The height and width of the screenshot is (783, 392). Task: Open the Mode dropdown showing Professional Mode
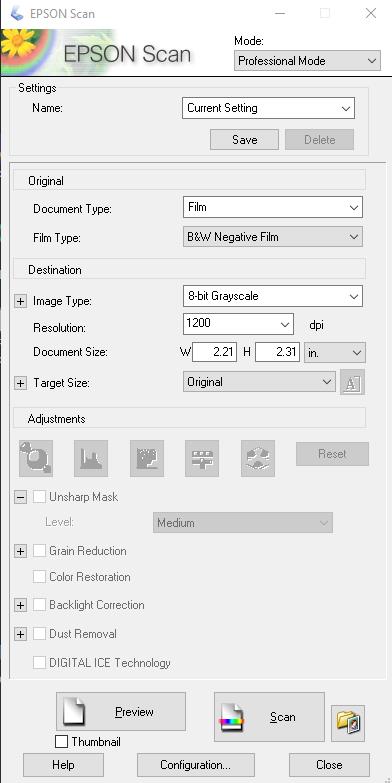tap(307, 61)
